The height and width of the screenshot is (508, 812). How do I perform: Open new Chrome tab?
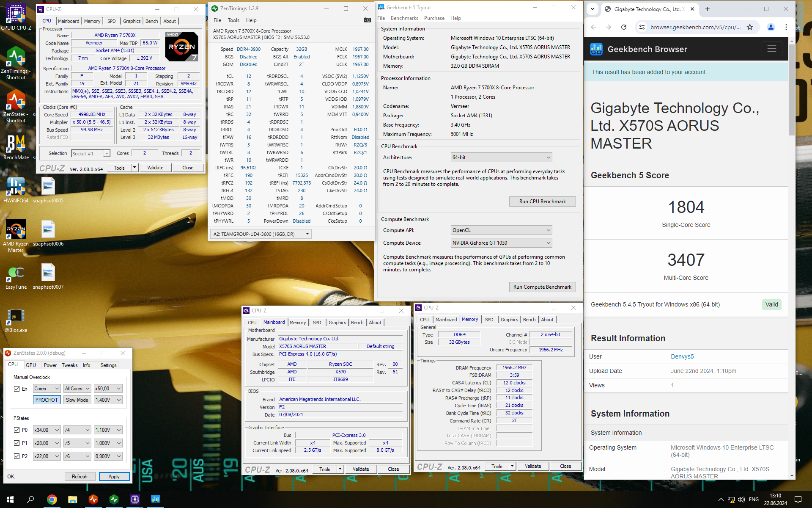[707, 9]
